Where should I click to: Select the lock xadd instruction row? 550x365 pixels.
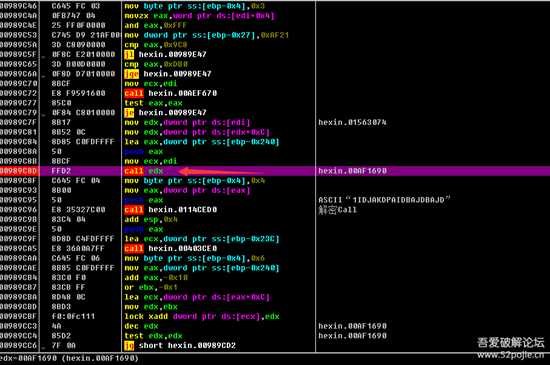click(202, 316)
